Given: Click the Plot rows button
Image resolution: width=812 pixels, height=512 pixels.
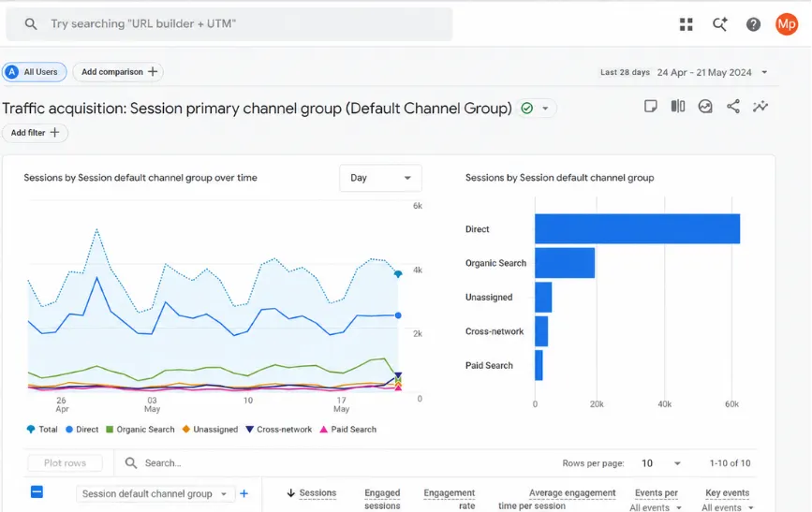Looking at the screenshot, I should pos(66,462).
